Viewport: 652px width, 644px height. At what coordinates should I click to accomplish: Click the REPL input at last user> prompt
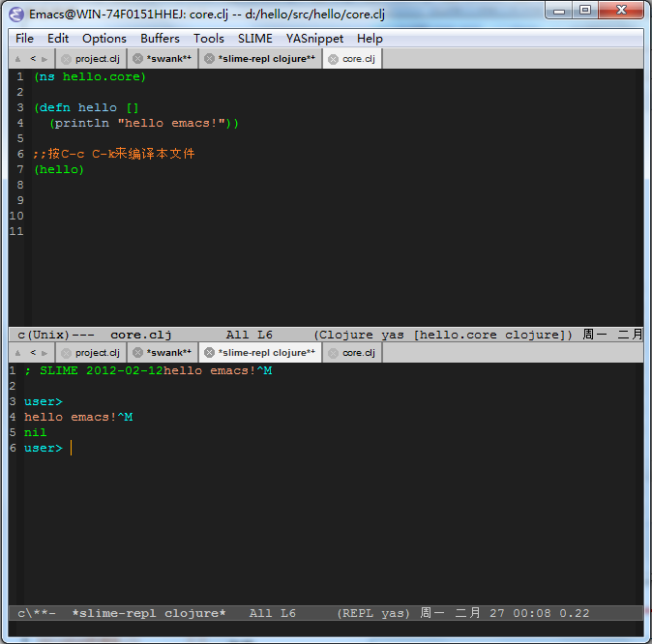72,448
